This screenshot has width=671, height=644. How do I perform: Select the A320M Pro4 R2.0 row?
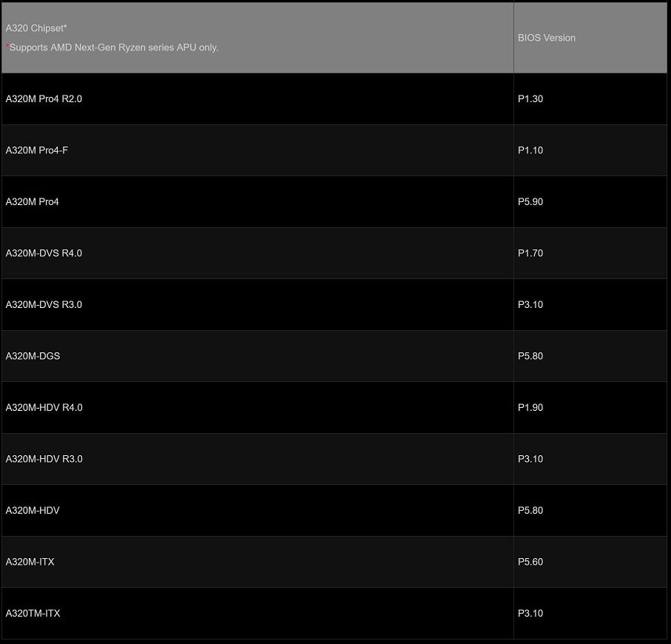point(334,99)
